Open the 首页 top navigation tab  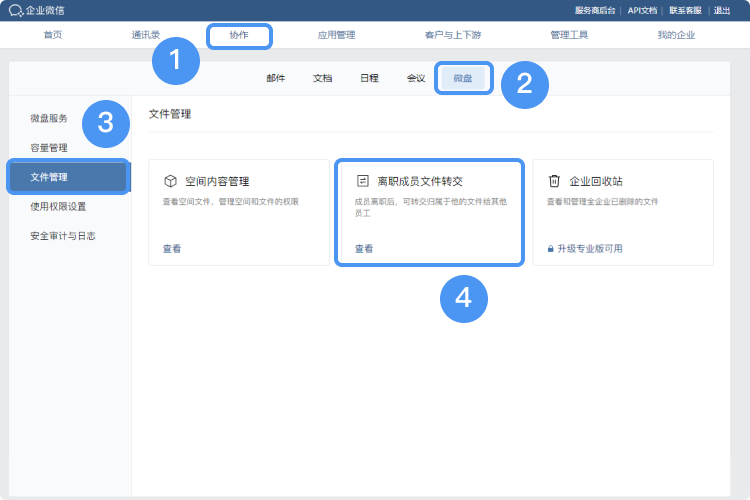click(53, 35)
